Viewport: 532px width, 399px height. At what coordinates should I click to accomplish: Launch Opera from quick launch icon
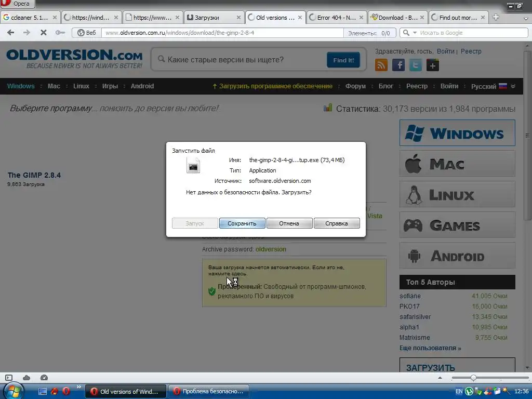[x=66, y=391]
